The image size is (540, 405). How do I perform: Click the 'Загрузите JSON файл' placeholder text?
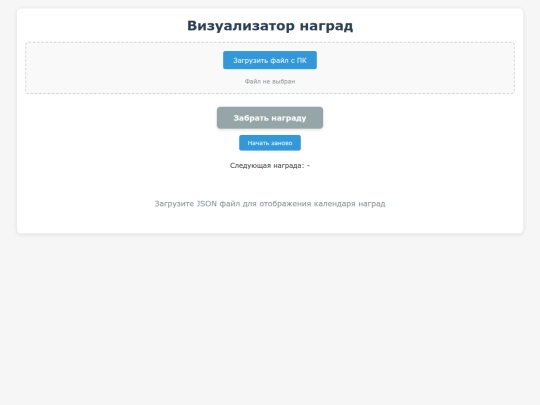point(270,204)
